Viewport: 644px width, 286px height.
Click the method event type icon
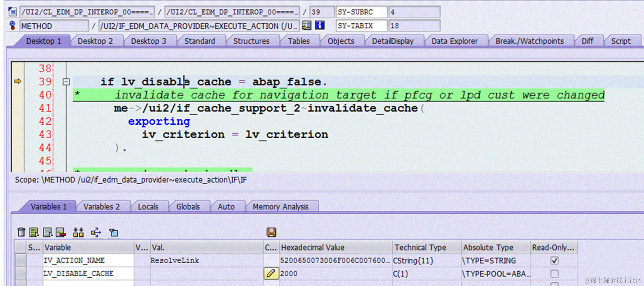coord(13,26)
